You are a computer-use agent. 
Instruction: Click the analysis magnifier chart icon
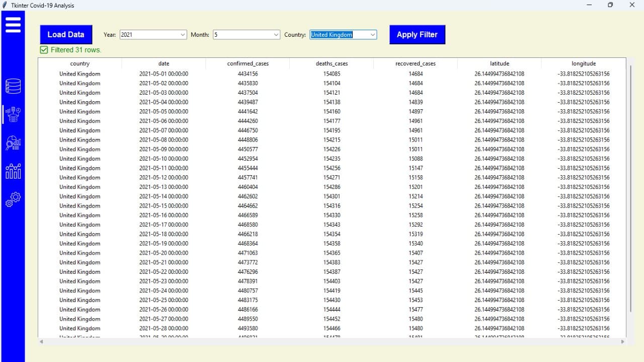coord(13,142)
